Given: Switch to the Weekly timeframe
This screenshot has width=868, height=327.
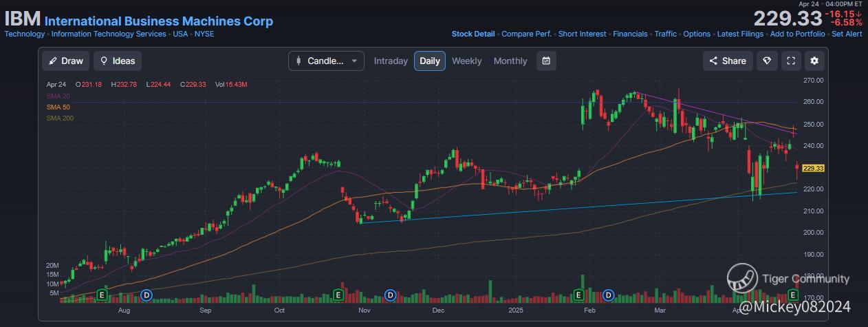Looking at the screenshot, I should coord(466,61).
